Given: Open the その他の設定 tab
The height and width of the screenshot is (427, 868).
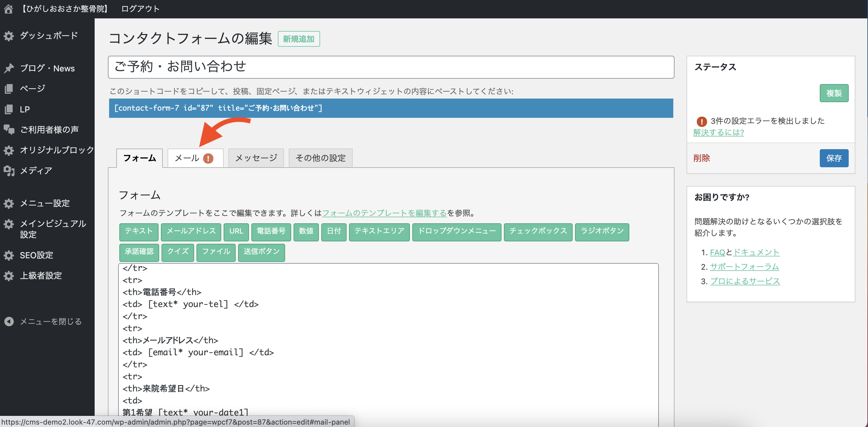Looking at the screenshot, I should coord(320,158).
